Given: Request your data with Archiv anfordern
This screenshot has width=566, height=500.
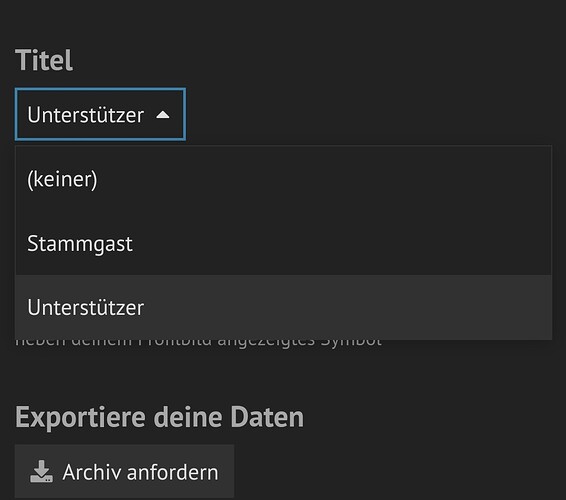Looking at the screenshot, I should coord(125,472).
